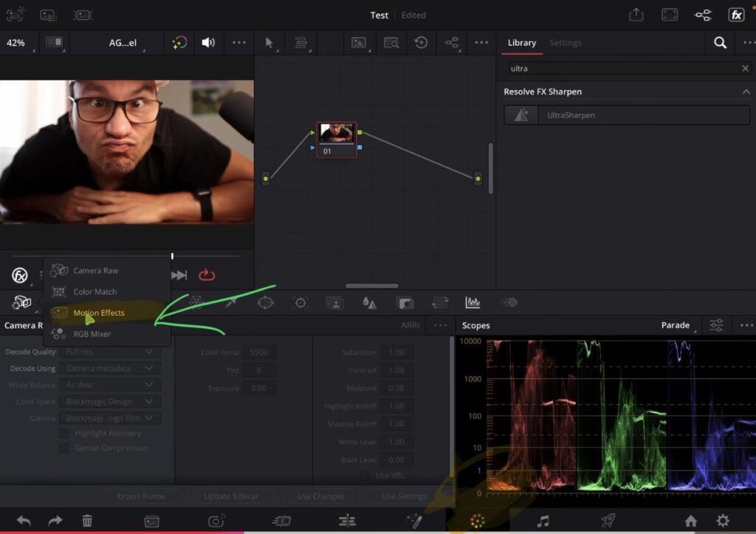756x534 pixels.
Task: Open the Deliver rocket page
Action: 608,521
